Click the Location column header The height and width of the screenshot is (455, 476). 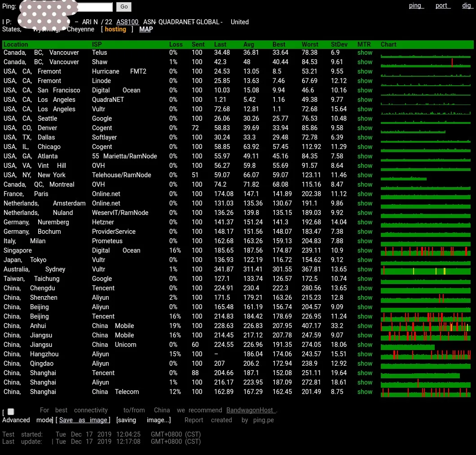pos(15,44)
